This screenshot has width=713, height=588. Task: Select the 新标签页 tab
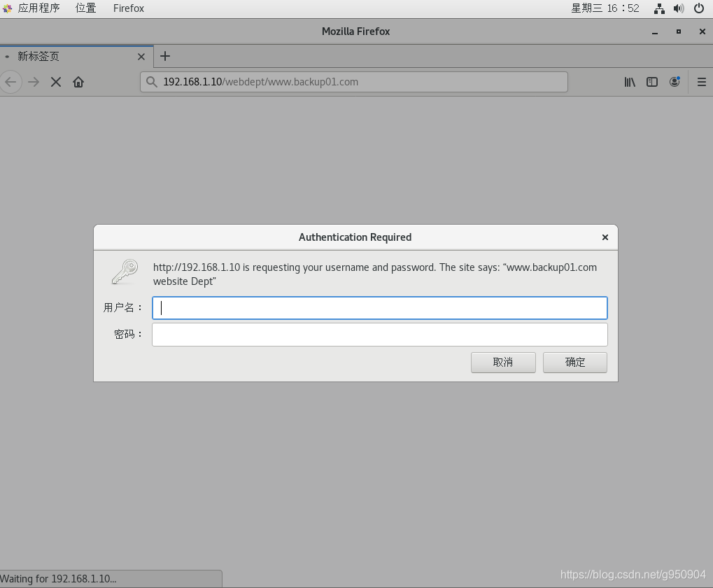(x=76, y=57)
